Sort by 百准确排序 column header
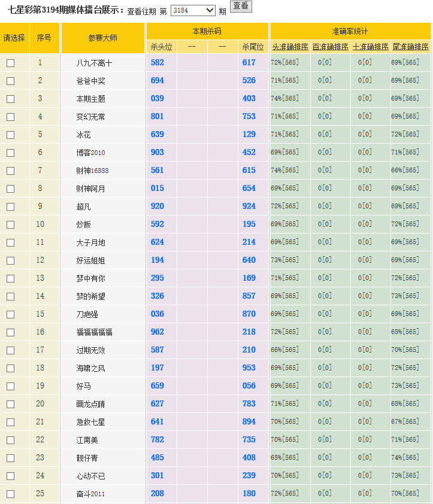This screenshot has height=504, width=433. coord(330,47)
